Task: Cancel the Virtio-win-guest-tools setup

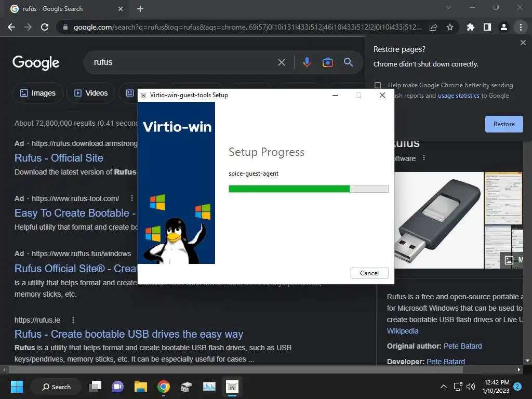Action: coord(369,273)
